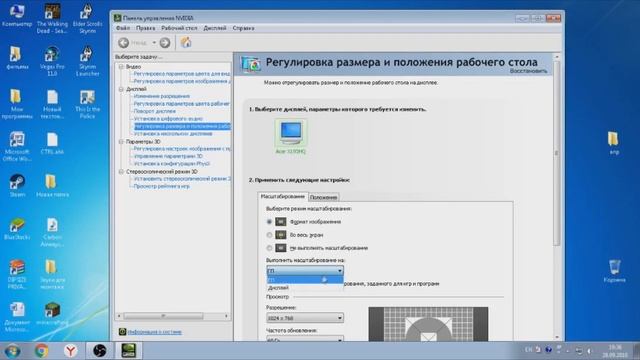The height and width of the screenshot is (360, 640).
Task: Open the фильмы folder on desktop
Action: point(17,58)
